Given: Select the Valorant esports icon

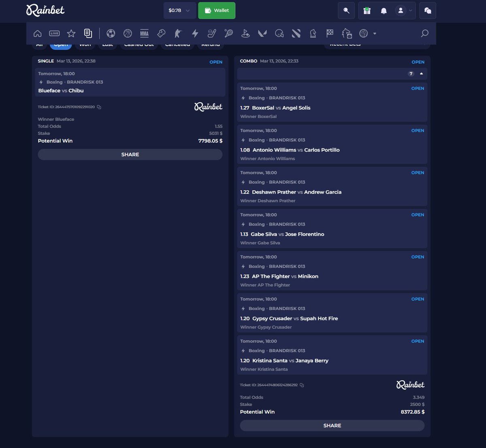Looking at the screenshot, I should click(x=262, y=34).
